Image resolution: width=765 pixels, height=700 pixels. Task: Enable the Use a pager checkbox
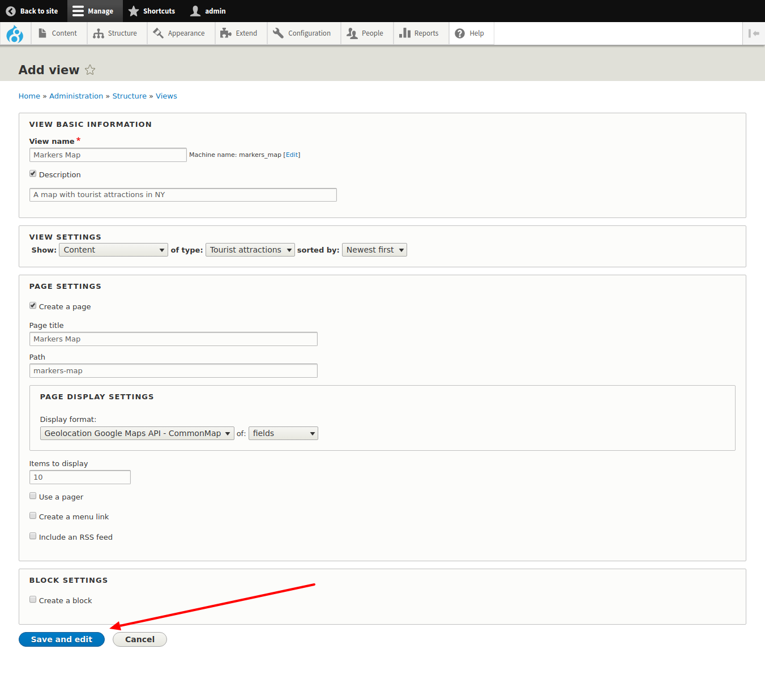[x=33, y=496]
